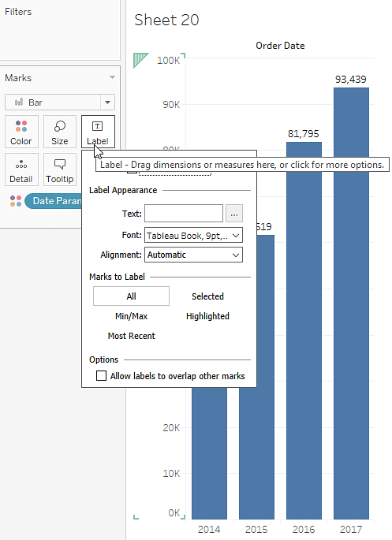This screenshot has height=540, width=392.
Task: Click the Label marks card button
Action: [98, 132]
